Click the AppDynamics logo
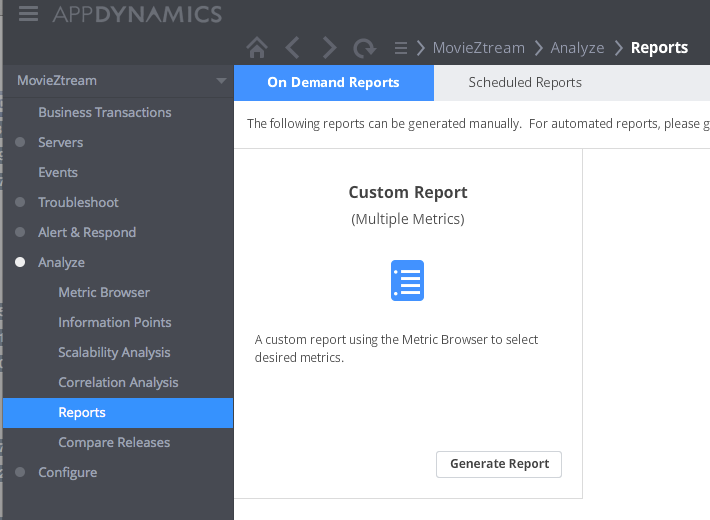This screenshot has height=520, width=710. pyautogui.click(x=137, y=14)
